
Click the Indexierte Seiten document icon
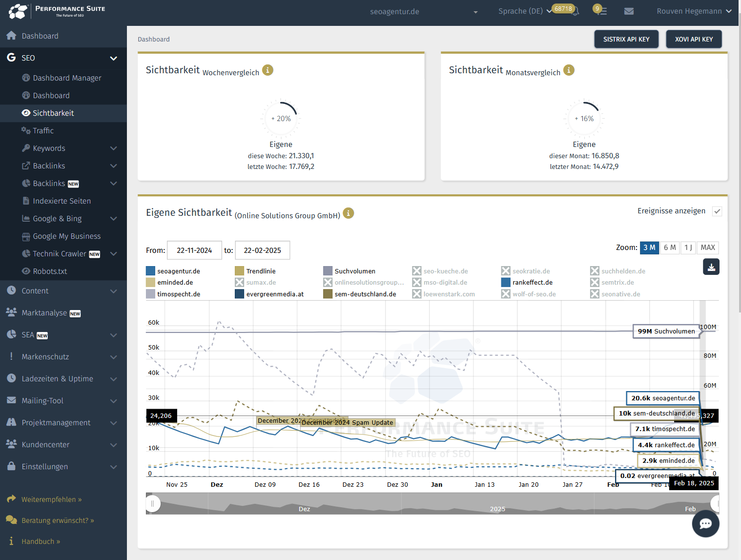point(26,201)
